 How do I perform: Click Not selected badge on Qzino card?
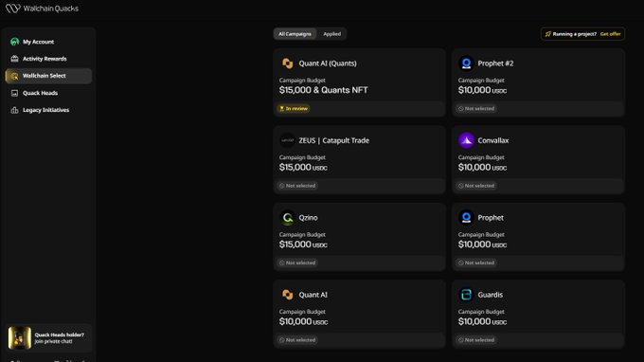click(x=297, y=262)
